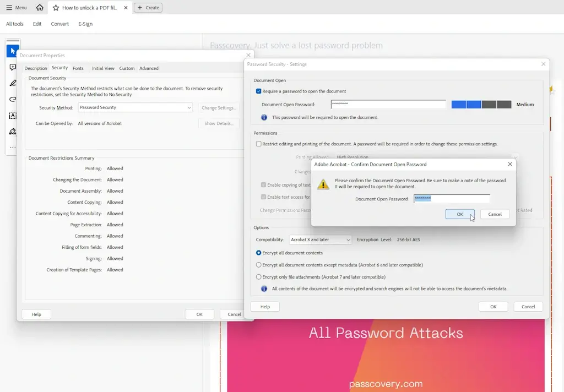Switch to Custom tab
Viewport: 564px width, 392px height.
127,68
